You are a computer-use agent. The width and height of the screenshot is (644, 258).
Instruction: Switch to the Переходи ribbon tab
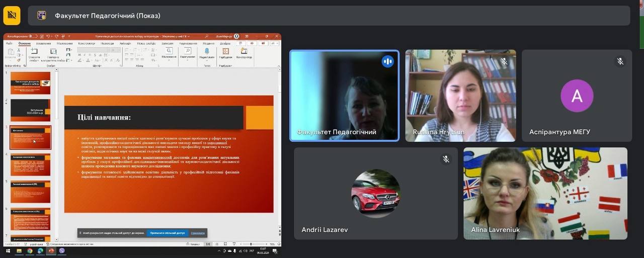tap(107, 43)
